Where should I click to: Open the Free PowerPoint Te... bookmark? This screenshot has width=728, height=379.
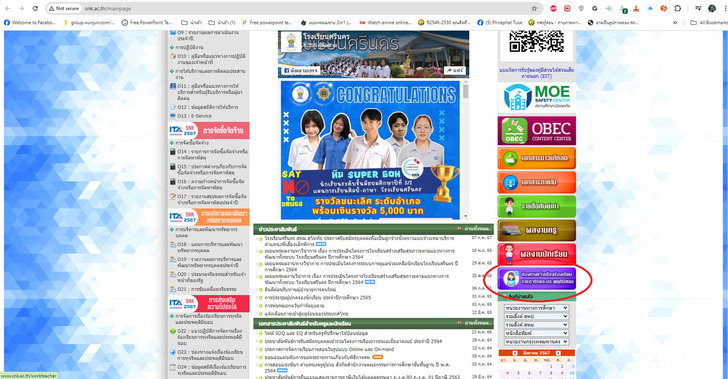click(x=147, y=22)
